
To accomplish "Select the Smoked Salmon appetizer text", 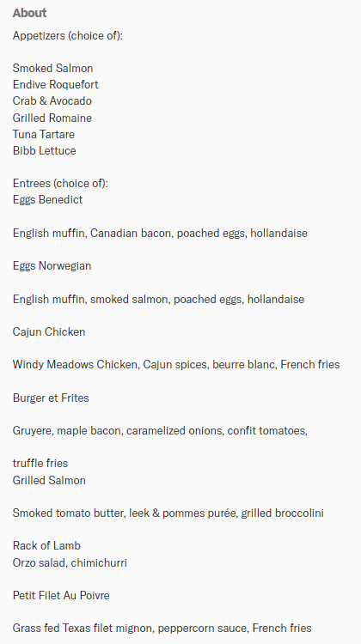I will (x=52, y=68).
